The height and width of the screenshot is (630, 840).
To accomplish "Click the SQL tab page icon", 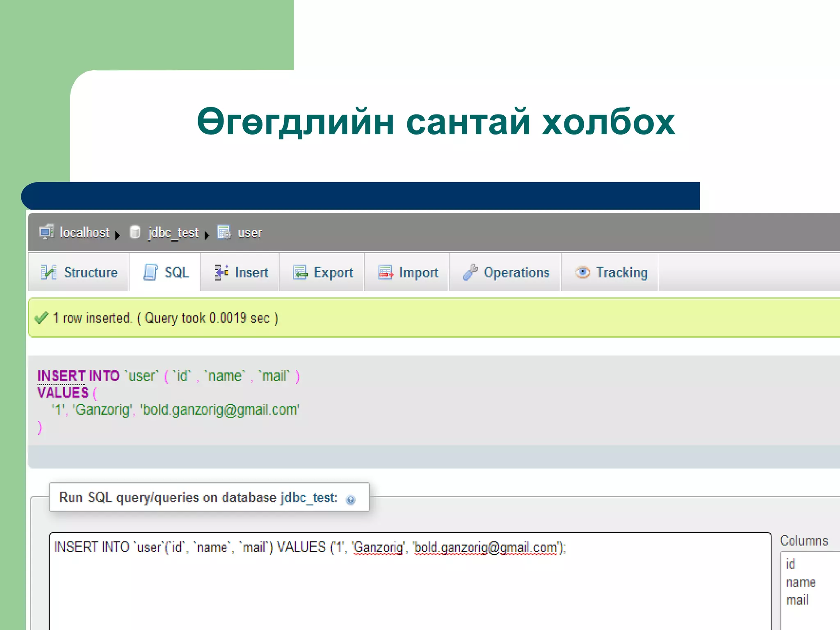I will (150, 272).
